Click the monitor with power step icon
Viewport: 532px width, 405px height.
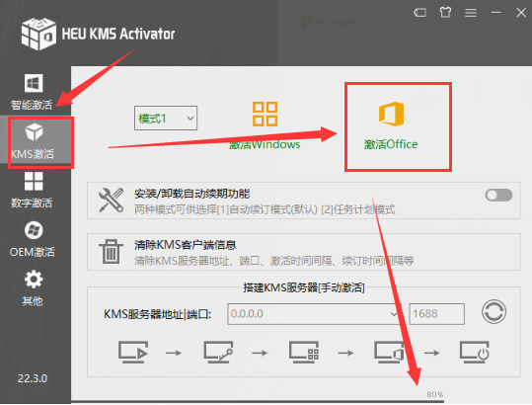475,352
